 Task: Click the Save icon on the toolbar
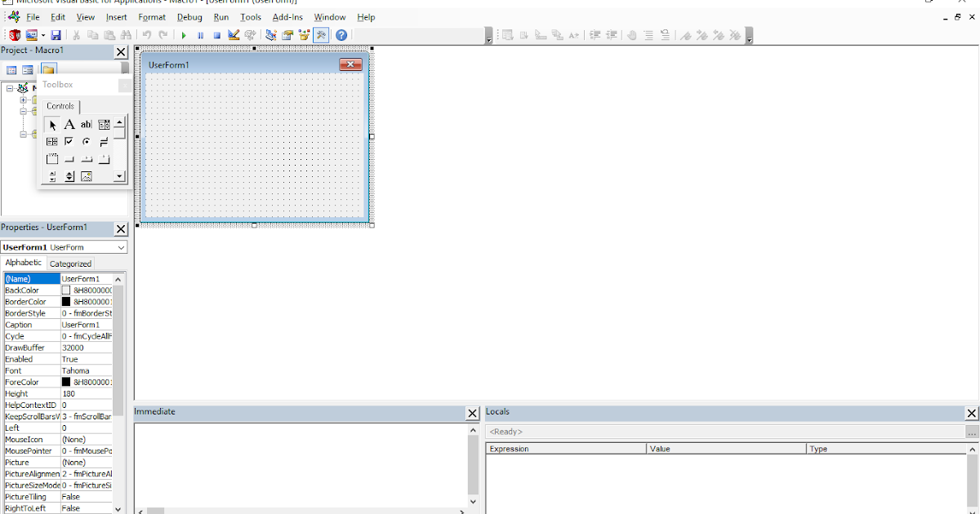[56, 34]
